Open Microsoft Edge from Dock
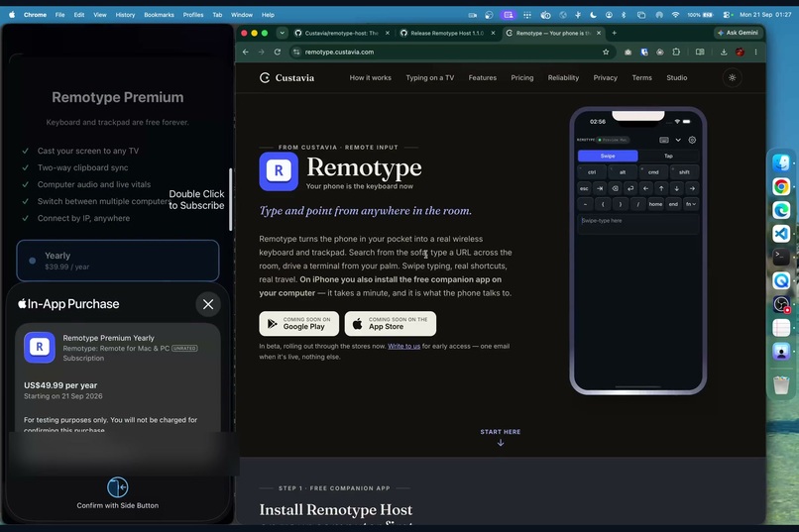 [x=781, y=210]
